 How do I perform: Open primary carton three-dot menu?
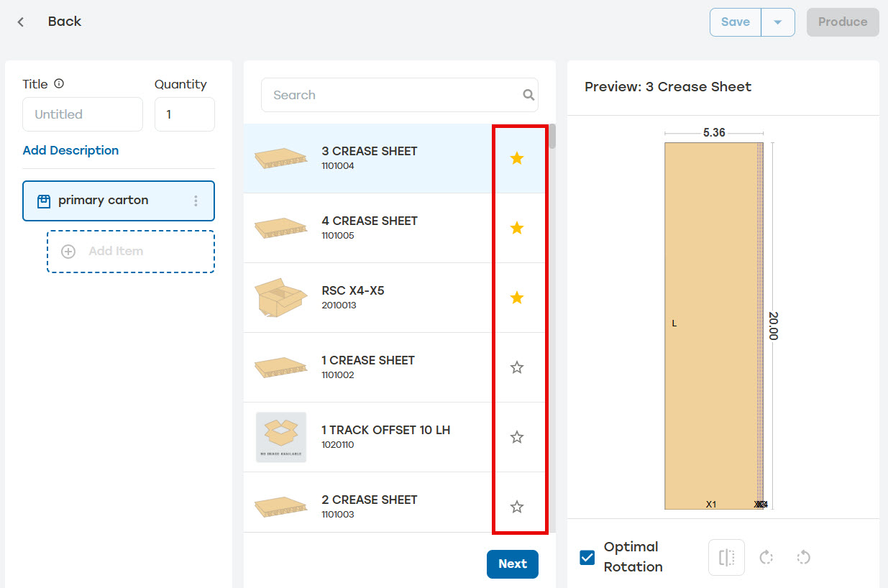(196, 201)
